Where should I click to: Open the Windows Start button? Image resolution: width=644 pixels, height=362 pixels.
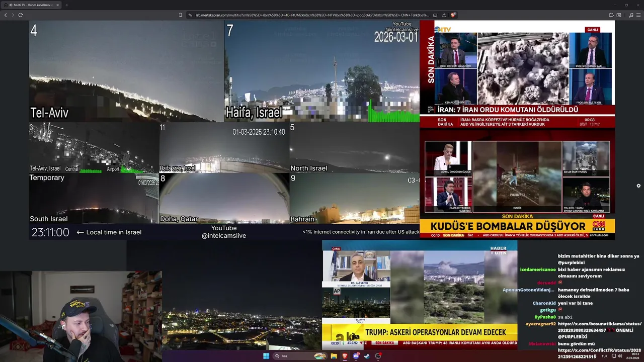pyautogui.click(x=266, y=356)
